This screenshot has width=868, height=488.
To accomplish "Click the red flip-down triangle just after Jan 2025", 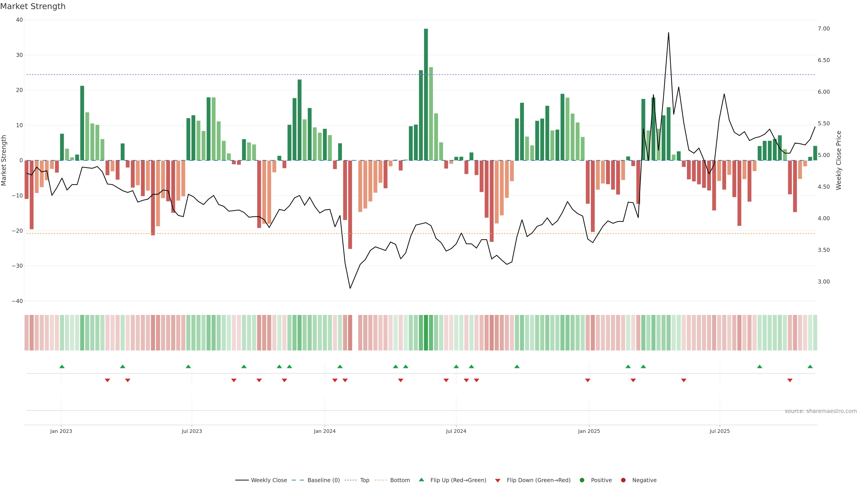I will pyautogui.click(x=588, y=380).
